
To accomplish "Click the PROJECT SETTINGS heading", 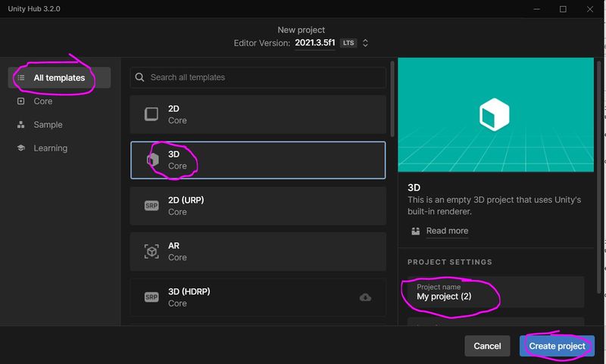I will [x=449, y=262].
